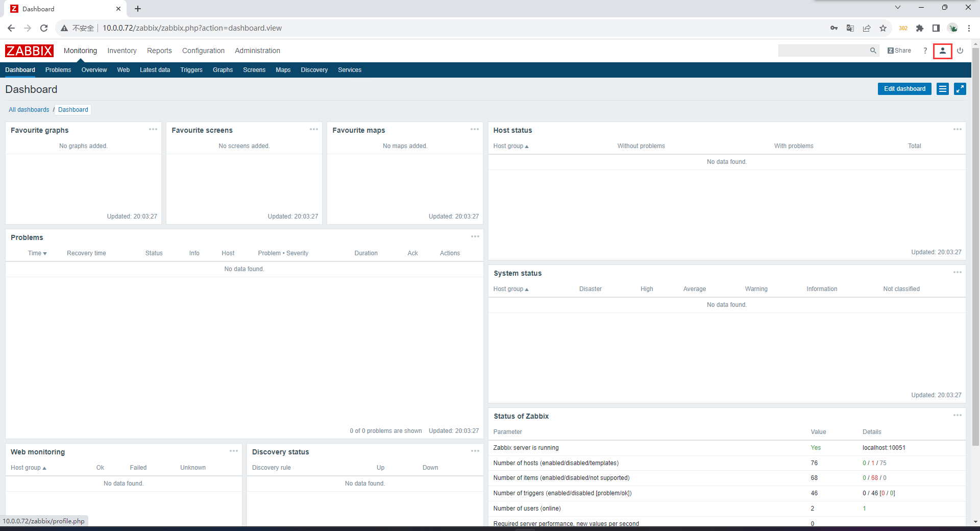Click the Edit dashboard button
Image resolution: width=980 pixels, height=531 pixels.
pyautogui.click(x=904, y=89)
